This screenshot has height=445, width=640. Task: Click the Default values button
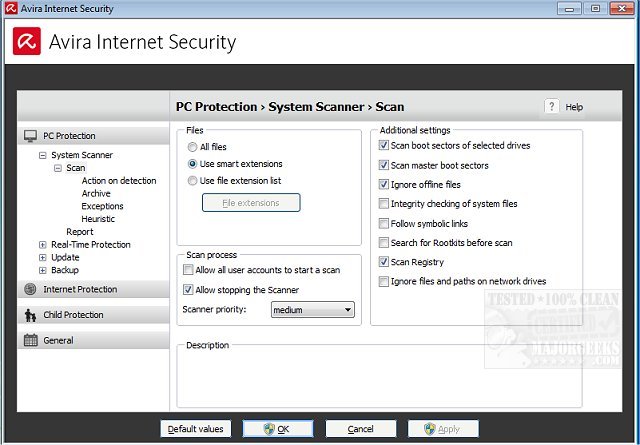click(196, 429)
